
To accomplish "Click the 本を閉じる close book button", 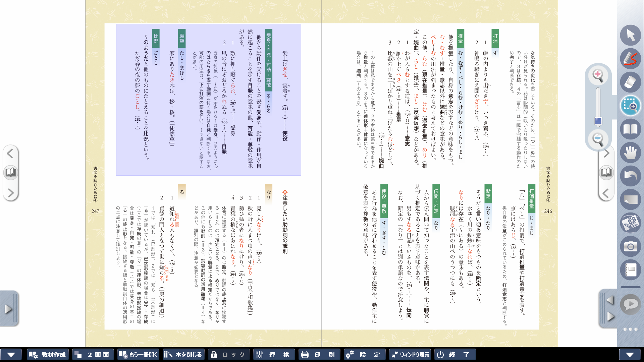I will coord(183,355).
